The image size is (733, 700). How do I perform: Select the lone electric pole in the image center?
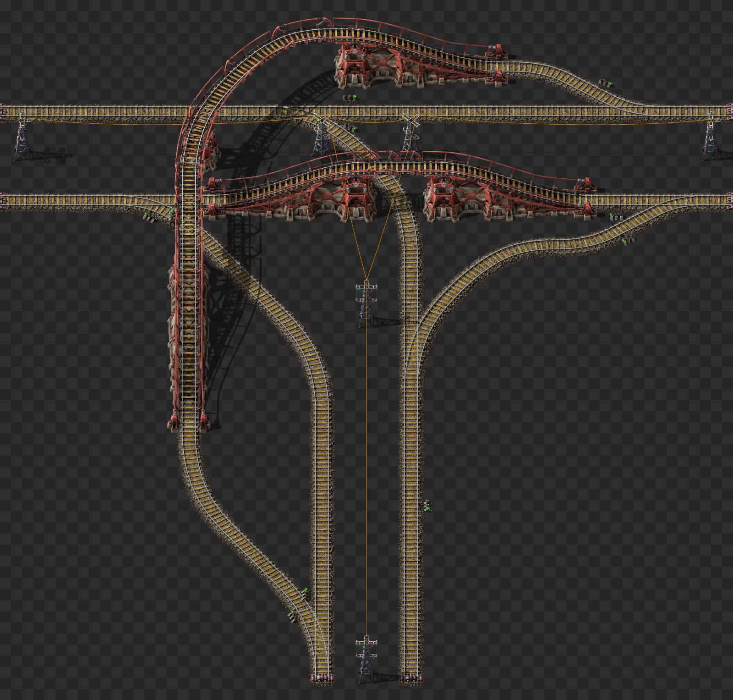click(x=366, y=303)
